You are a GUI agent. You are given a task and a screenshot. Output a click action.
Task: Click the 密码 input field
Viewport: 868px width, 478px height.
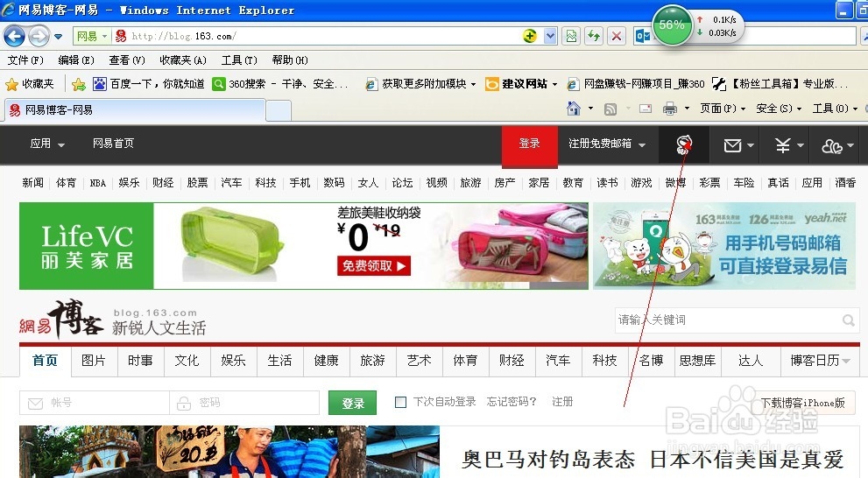244,403
